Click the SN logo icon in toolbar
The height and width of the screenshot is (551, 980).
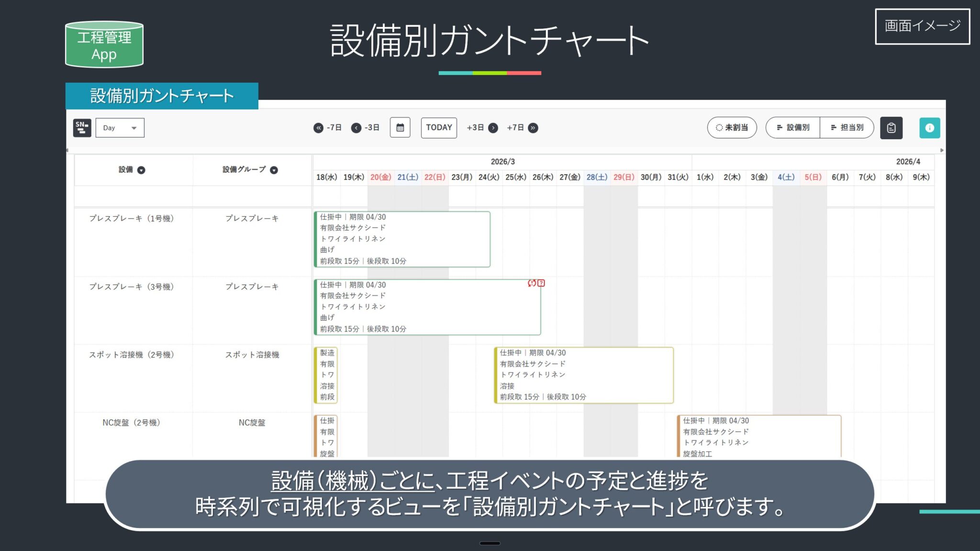[82, 128]
